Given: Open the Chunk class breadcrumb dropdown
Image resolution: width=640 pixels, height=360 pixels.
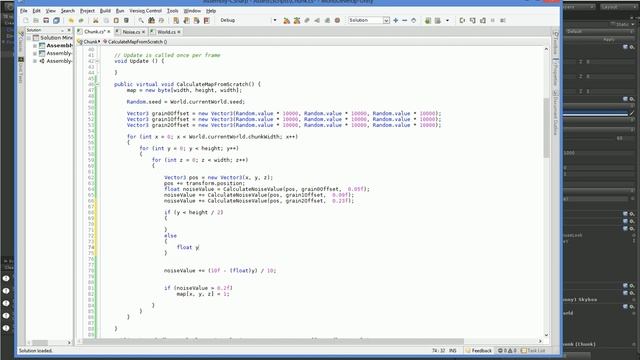Looking at the screenshot, I should 89,42.
